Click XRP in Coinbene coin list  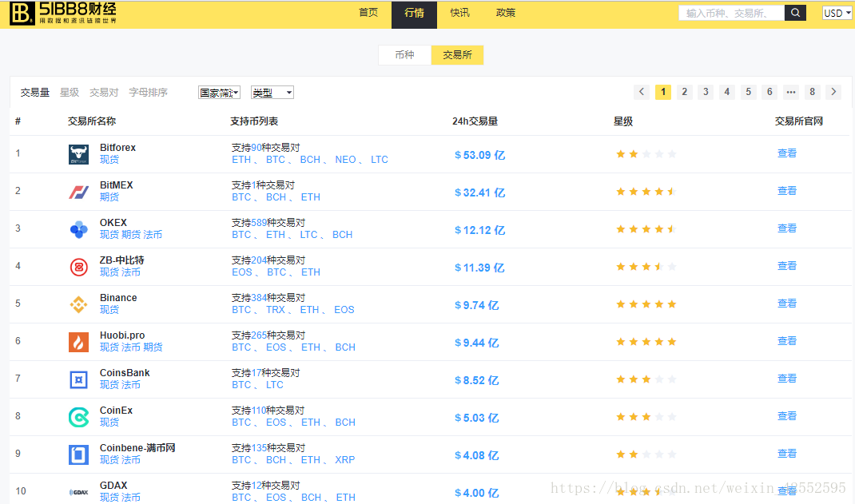coord(344,460)
